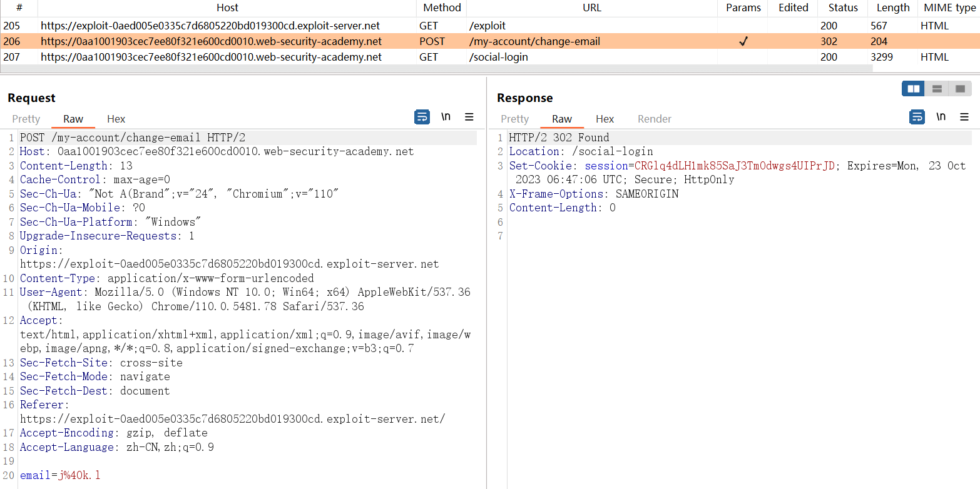The height and width of the screenshot is (489, 980).
Task: Select request 207 GET /social-login row
Action: coord(250,57)
